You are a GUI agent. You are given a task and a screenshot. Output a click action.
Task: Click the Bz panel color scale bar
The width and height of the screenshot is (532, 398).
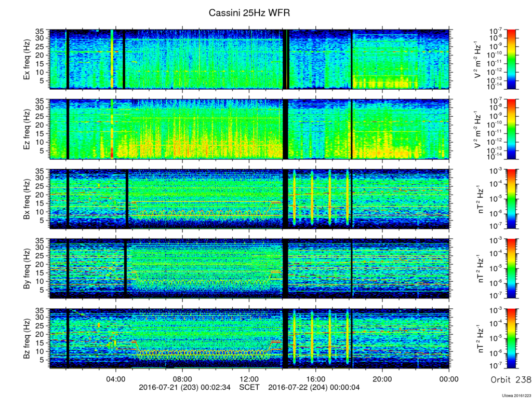(511, 338)
